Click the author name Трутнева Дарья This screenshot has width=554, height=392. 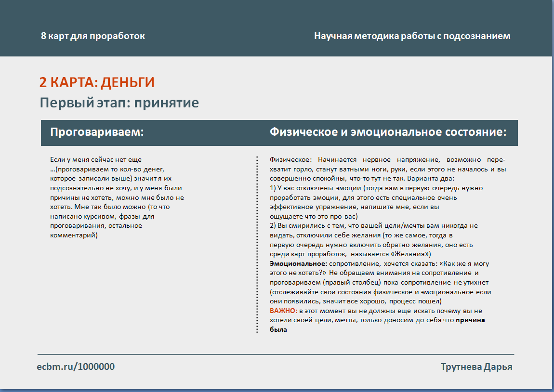[476, 367]
